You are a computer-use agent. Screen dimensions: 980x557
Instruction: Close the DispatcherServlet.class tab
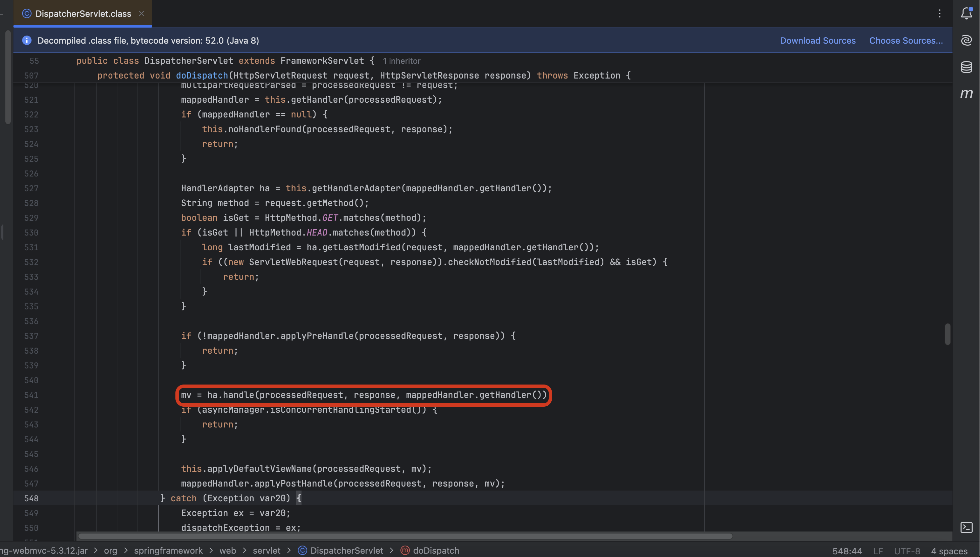142,14
